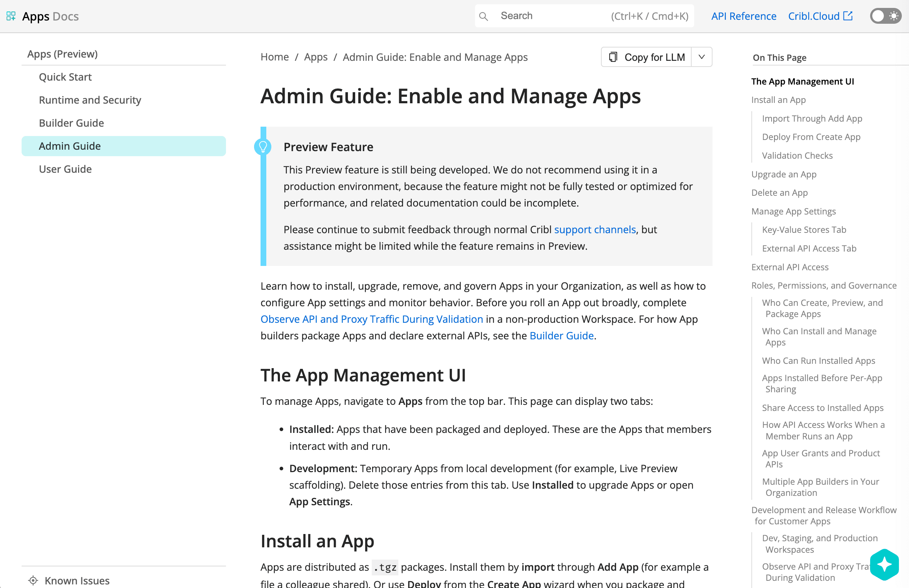Click the Apps Docs logo icon
This screenshot has height=588, width=909.
click(11, 16)
